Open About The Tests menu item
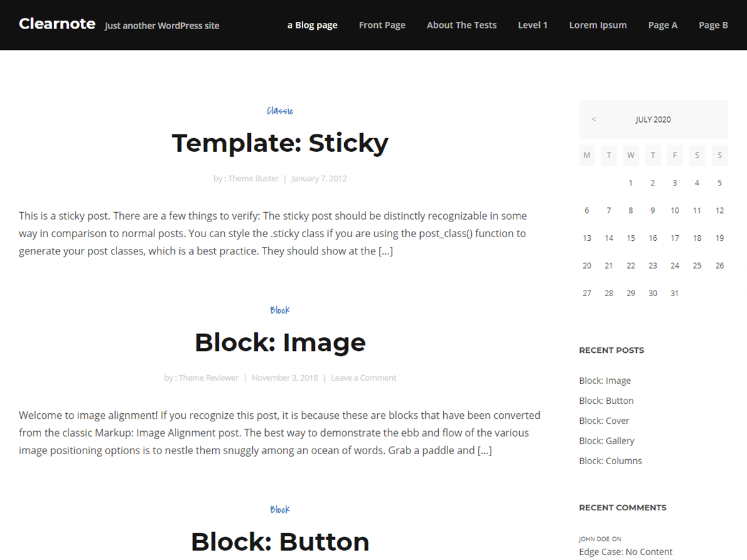 coord(462,26)
